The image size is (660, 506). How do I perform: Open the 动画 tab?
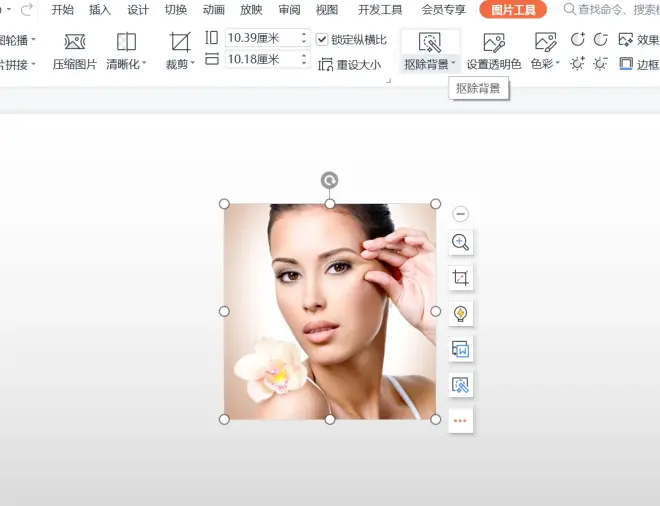[x=213, y=9]
